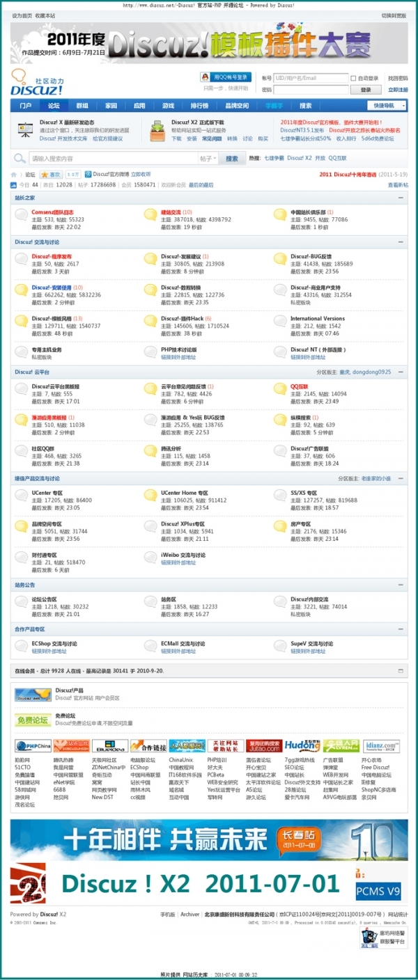Image resolution: width=418 pixels, height=980 pixels.
Task: Open the 门户 portal nav tab
Action: pos(25,106)
